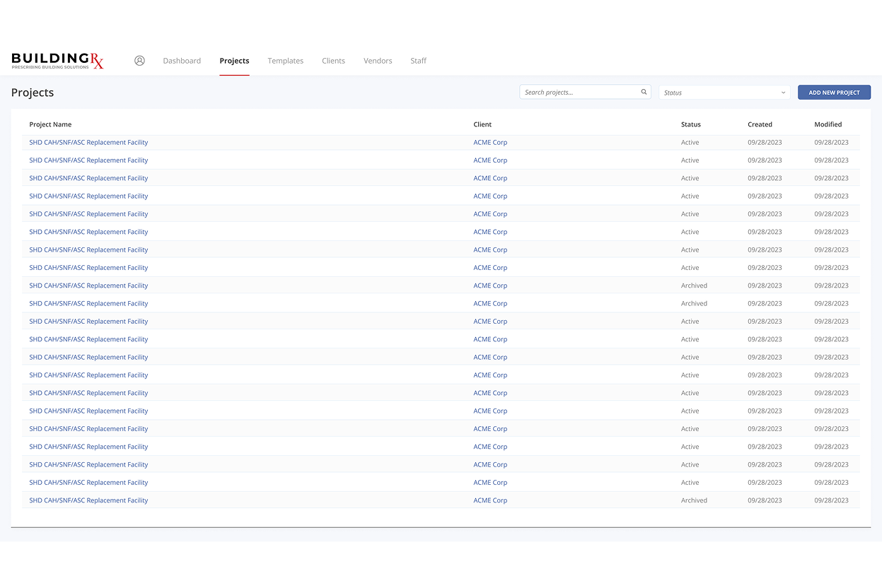Navigate to the Vendors tab
The width and height of the screenshot is (882, 588).
click(378, 61)
